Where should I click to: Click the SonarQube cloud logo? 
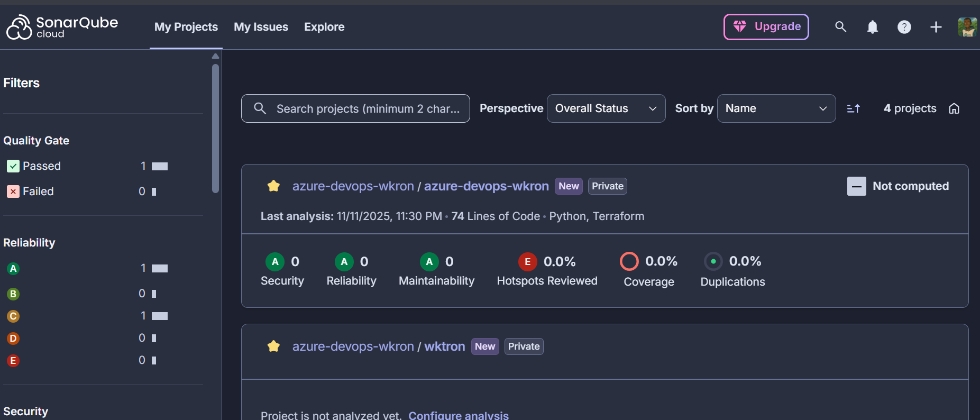tap(62, 27)
